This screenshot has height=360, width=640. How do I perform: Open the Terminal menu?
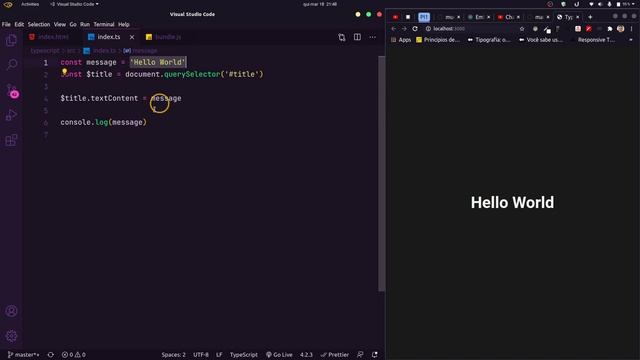(104, 24)
